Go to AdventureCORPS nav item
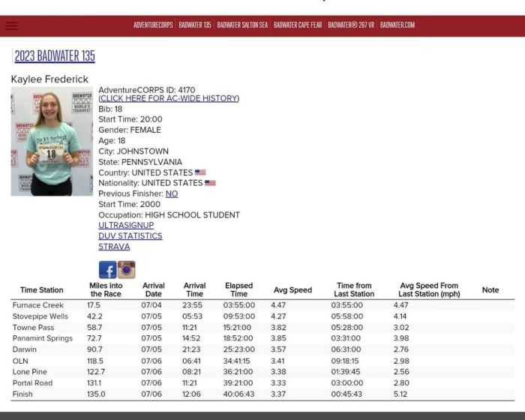 click(153, 25)
